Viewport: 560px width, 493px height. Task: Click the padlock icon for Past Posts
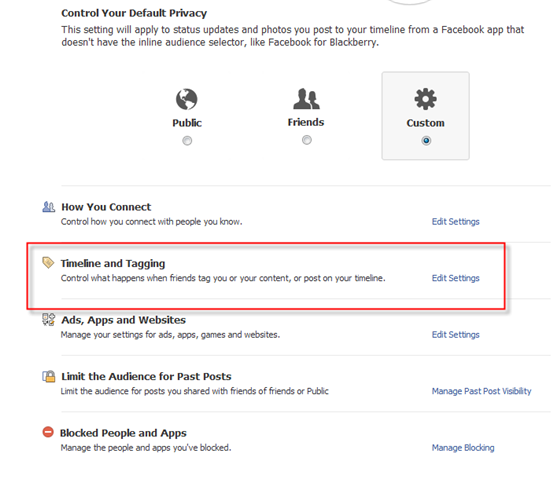[49, 376]
